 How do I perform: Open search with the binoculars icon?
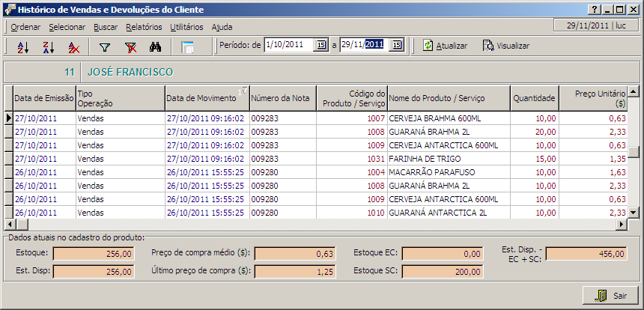coord(156,46)
